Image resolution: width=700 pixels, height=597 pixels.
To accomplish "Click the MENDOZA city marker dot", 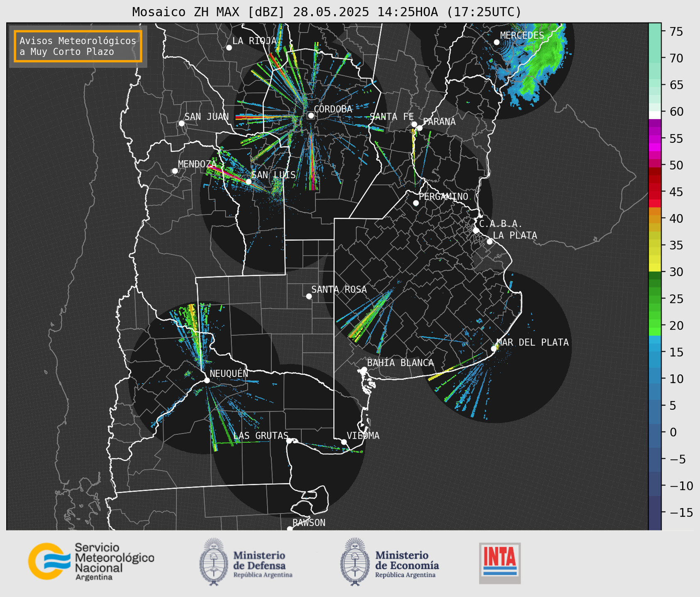I will click(x=175, y=171).
